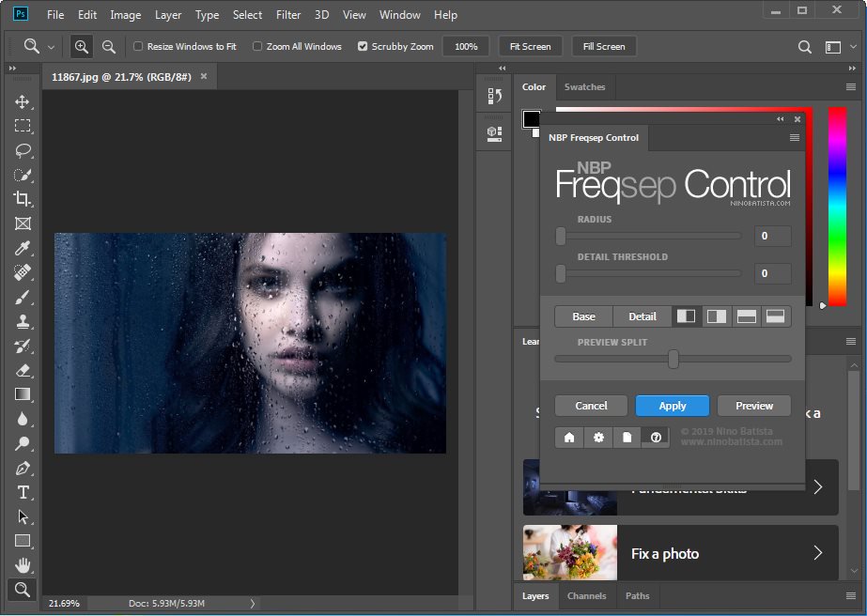The width and height of the screenshot is (867, 616).
Task: Open status bar info arrow
Action: pyautogui.click(x=252, y=603)
